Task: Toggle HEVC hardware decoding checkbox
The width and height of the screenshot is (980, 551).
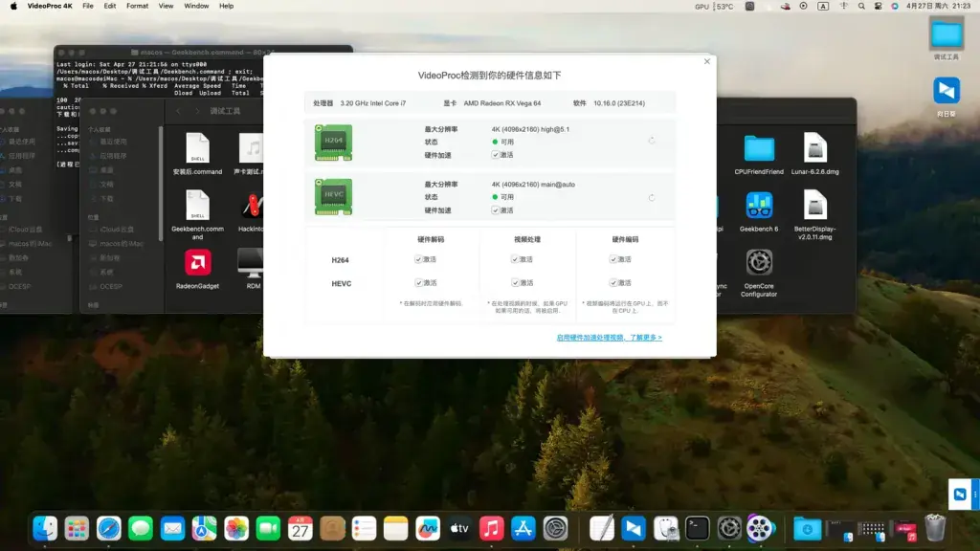Action: (418, 282)
